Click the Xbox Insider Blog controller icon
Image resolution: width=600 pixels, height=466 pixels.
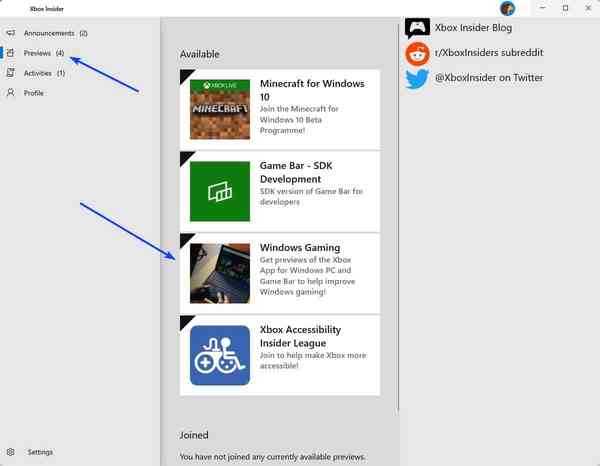tap(417, 28)
